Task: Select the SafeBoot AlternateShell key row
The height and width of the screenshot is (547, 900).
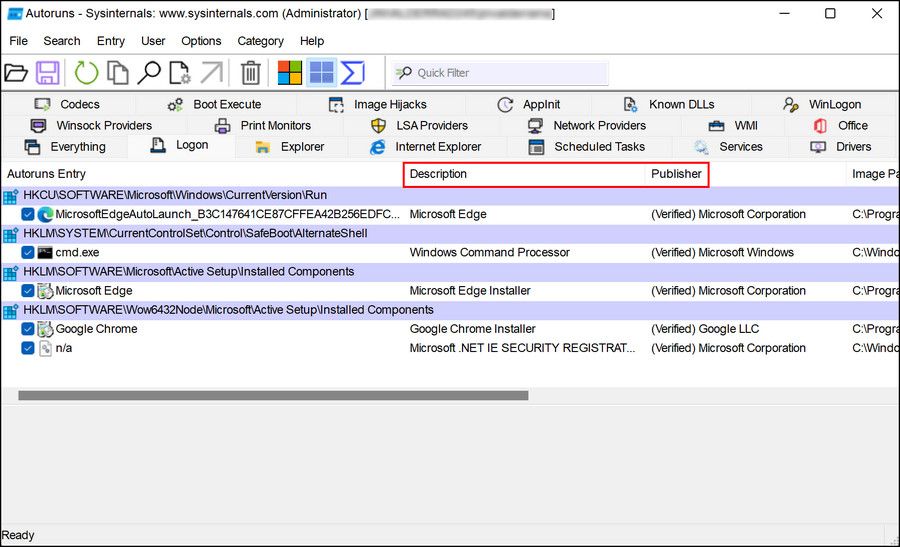Action: [x=450, y=234]
